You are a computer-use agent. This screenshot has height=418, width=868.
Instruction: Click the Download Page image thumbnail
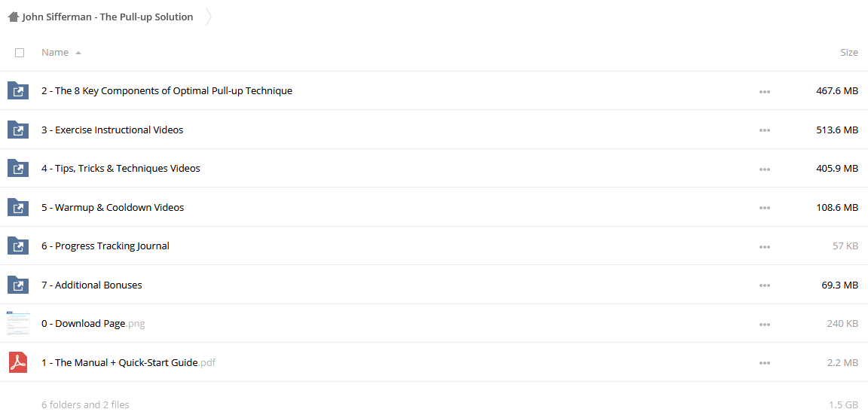coord(18,323)
